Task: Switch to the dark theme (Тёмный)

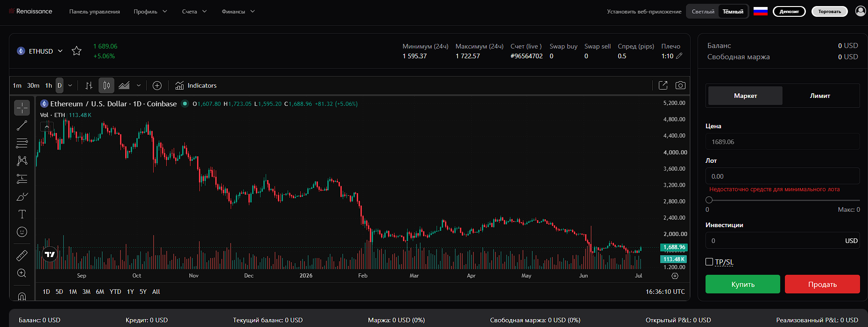Action: click(x=733, y=12)
